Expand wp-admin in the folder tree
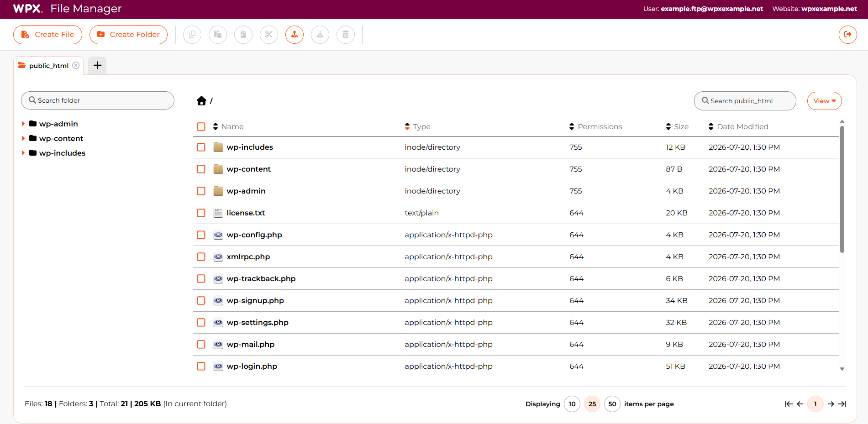The height and width of the screenshot is (424, 868). click(23, 124)
